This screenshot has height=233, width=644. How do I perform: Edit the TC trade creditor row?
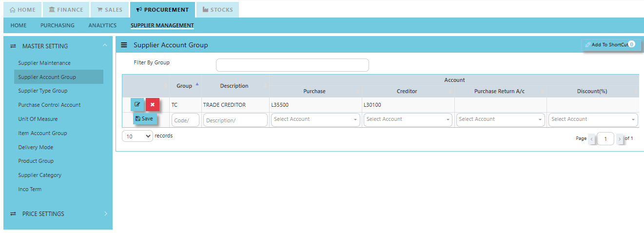click(137, 105)
